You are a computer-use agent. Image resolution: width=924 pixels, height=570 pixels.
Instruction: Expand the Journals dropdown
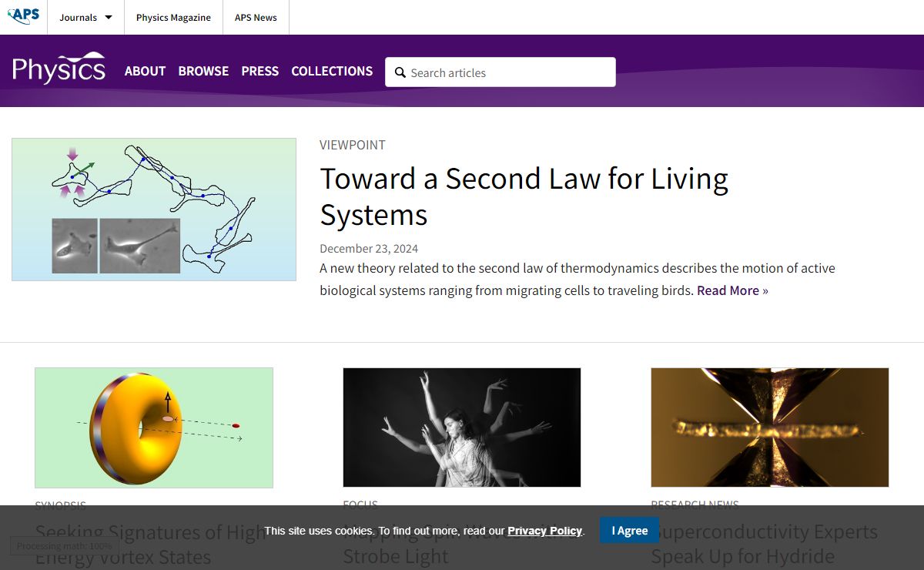(85, 17)
